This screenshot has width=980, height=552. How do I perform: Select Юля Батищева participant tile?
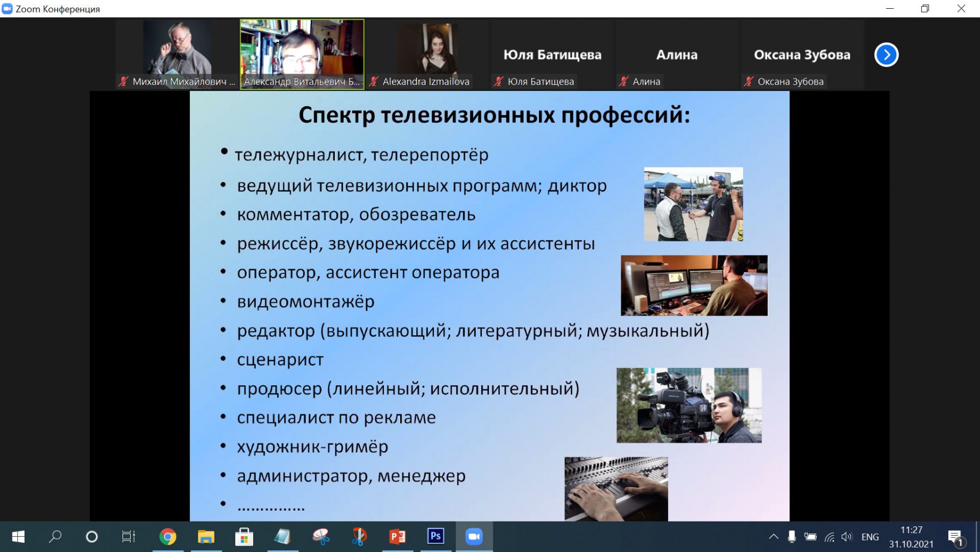click(552, 54)
